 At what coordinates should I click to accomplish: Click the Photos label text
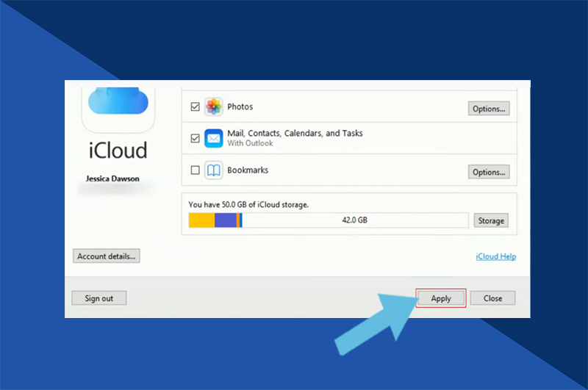tap(240, 106)
